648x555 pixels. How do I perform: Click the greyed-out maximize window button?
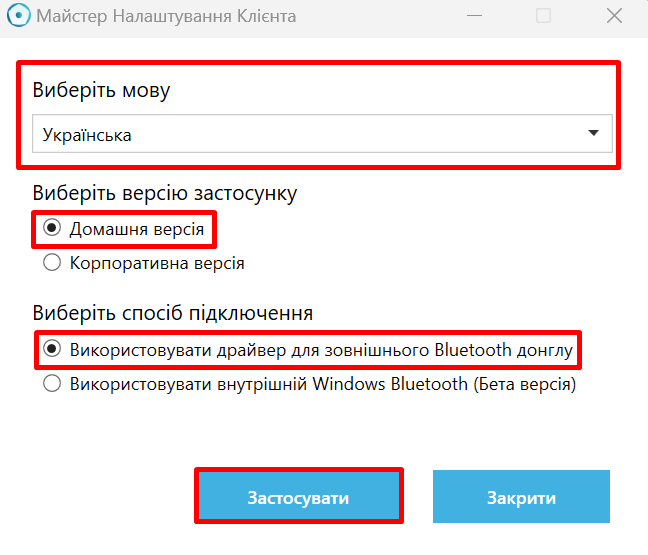(x=543, y=17)
